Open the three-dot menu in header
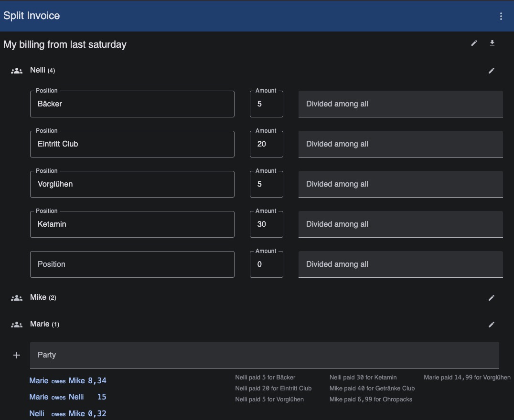 501,16
